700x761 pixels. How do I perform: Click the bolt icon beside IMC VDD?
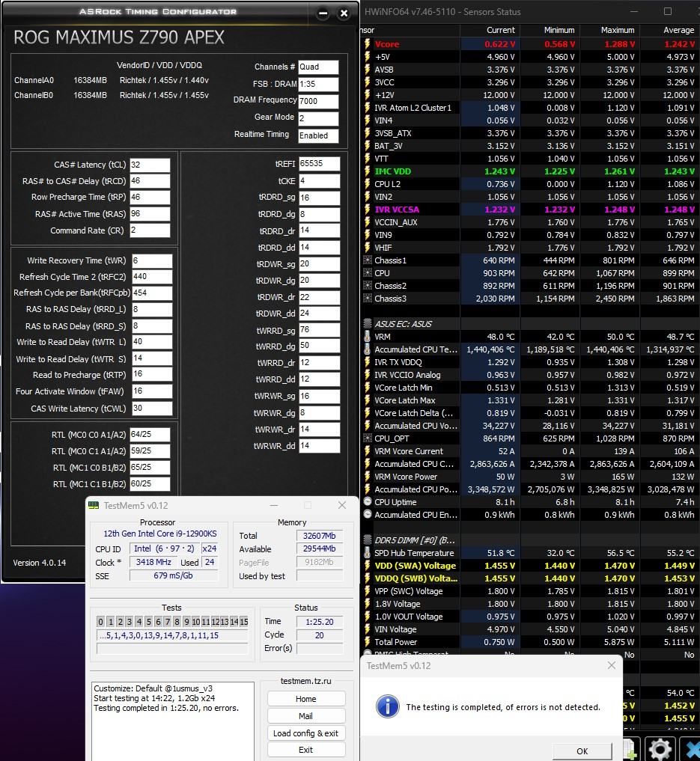click(x=368, y=171)
